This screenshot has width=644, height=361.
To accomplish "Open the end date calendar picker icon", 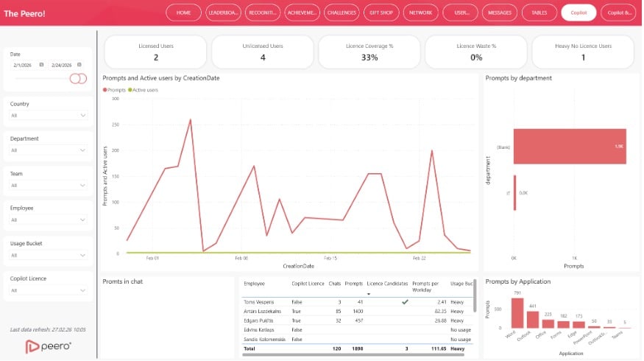I will (79, 65).
